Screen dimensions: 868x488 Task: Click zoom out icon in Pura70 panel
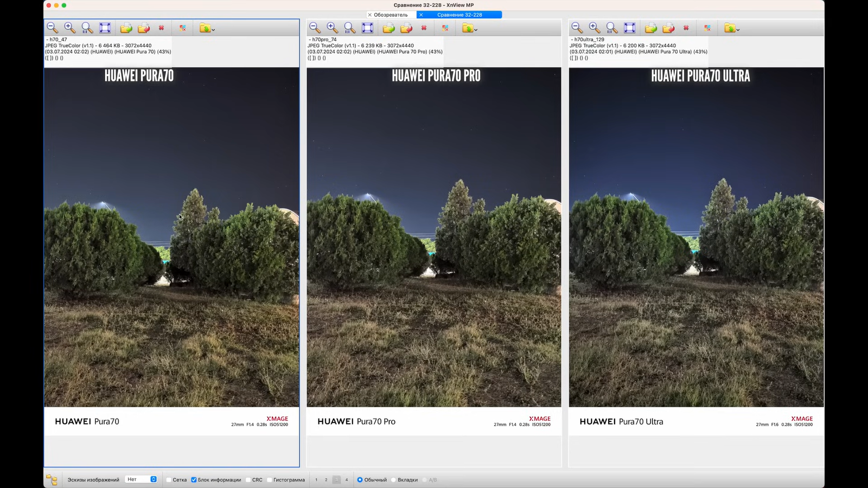click(52, 28)
